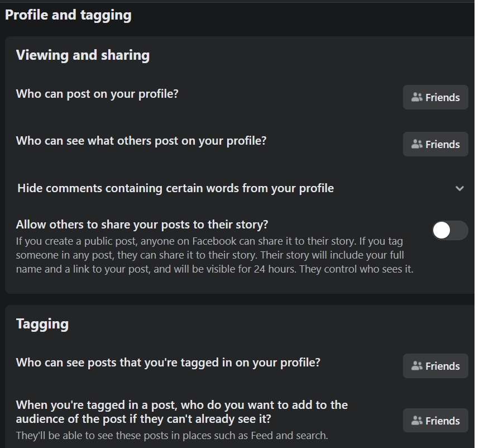This screenshot has height=448, width=503.
Task: Expand the Hide comments chevron arrow
Action: tap(459, 188)
